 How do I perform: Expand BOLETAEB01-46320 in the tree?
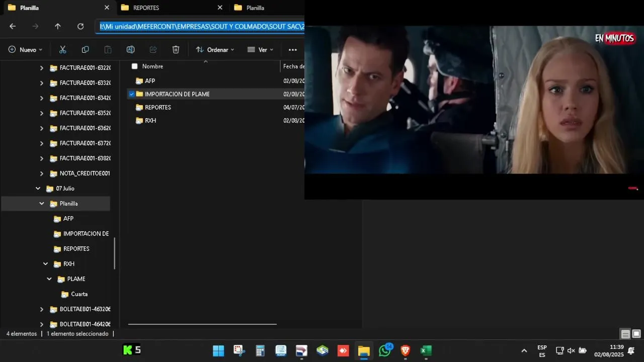tap(42, 309)
